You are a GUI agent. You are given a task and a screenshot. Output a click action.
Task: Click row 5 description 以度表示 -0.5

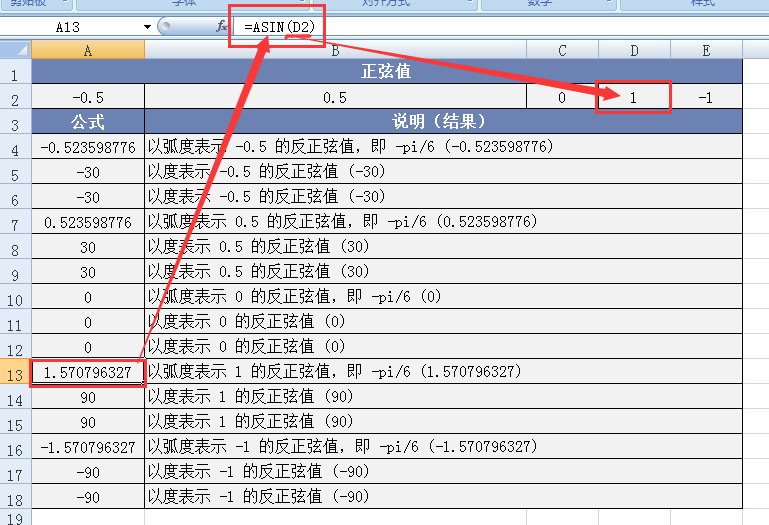click(x=443, y=172)
